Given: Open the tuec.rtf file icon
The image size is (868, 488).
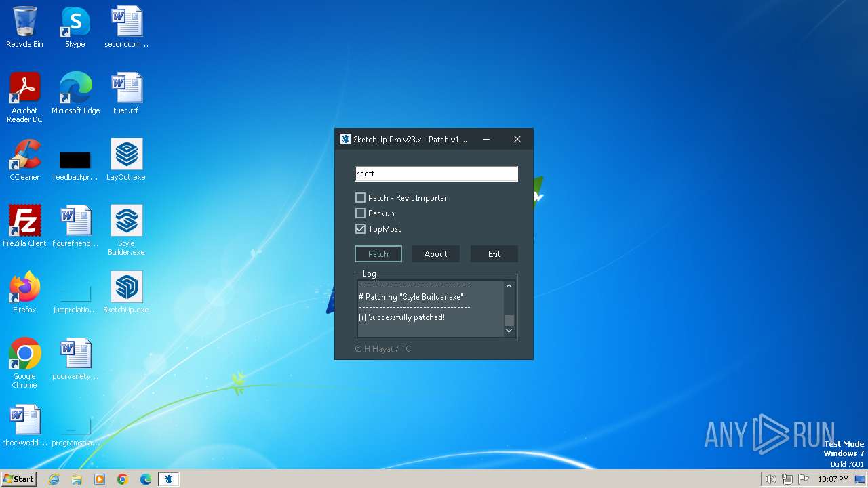Looking at the screenshot, I should (x=127, y=93).
